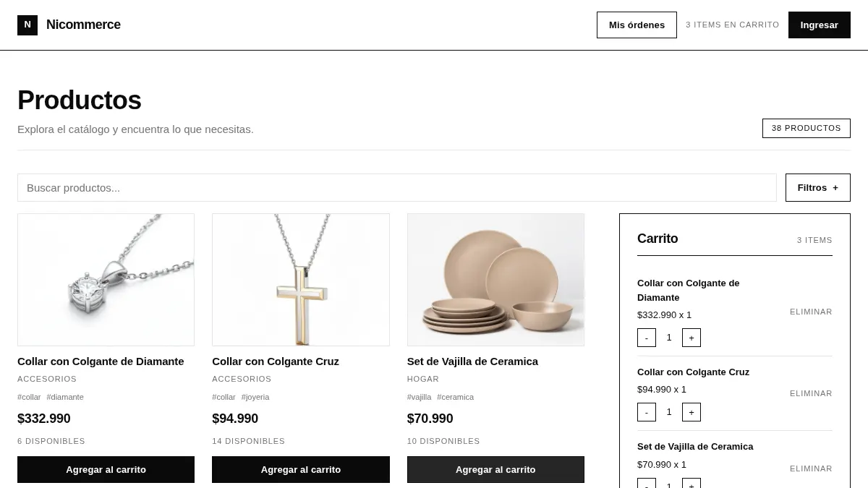Select the #joyeria tag
The width and height of the screenshot is (868, 488).
pyautogui.click(x=255, y=397)
